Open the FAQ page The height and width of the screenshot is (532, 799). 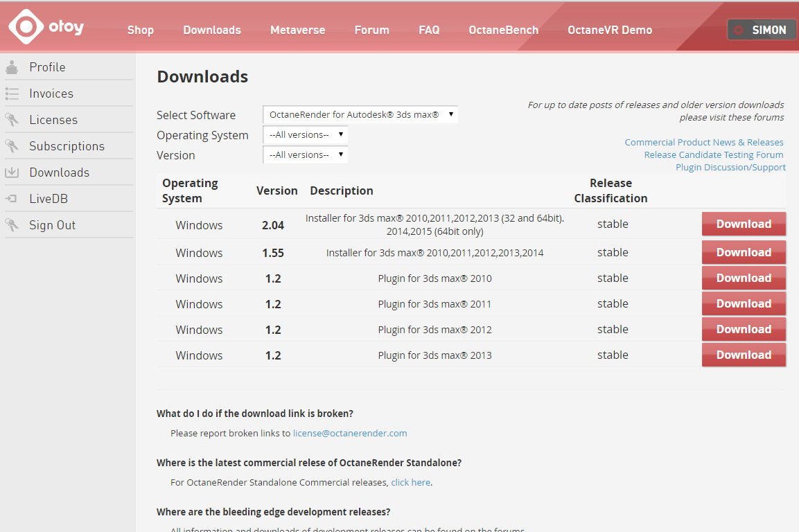coord(429,30)
